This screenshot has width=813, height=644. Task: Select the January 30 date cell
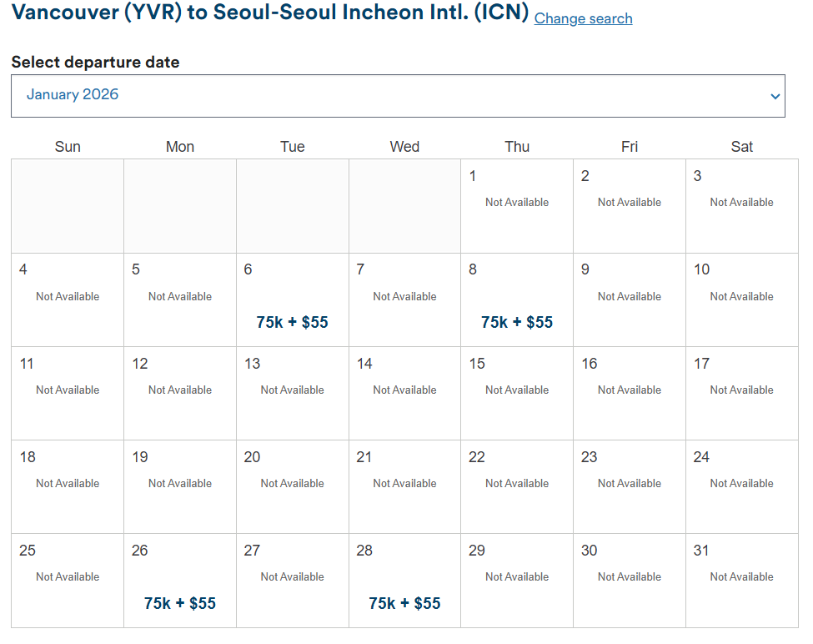tap(630, 580)
